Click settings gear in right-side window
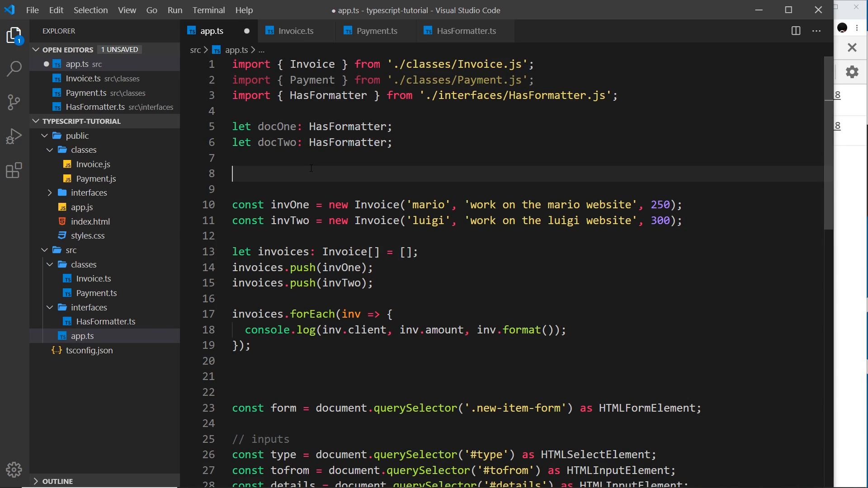This screenshot has width=868, height=488. pyautogui.click(x=852, y=72)
